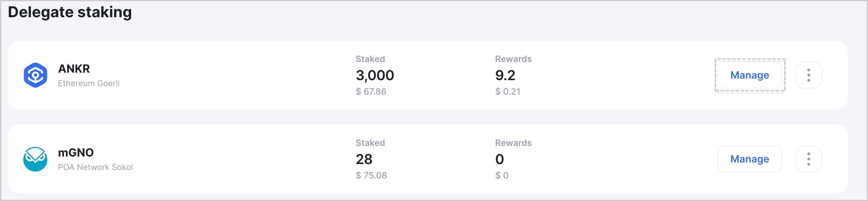This screenshot has width=868, height=201.
Task: Click the ANKR staked amount 3,000
Action: (375, 75)
